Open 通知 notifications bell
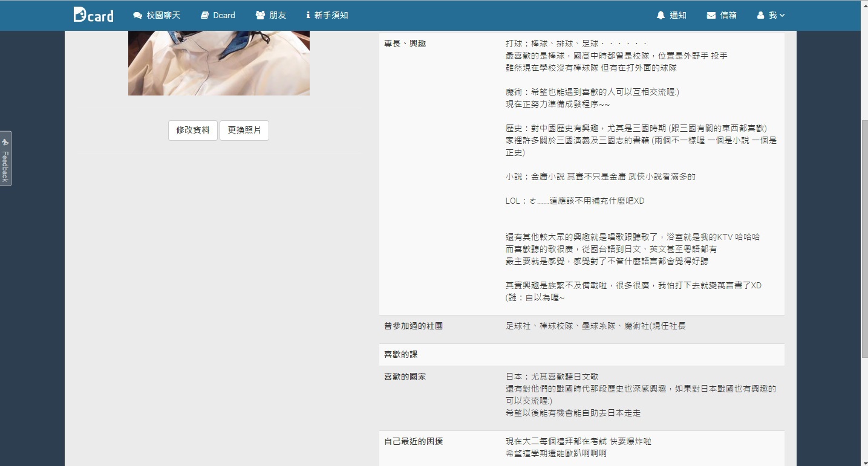This screenshot has width=868, height=466. [671, 15]
